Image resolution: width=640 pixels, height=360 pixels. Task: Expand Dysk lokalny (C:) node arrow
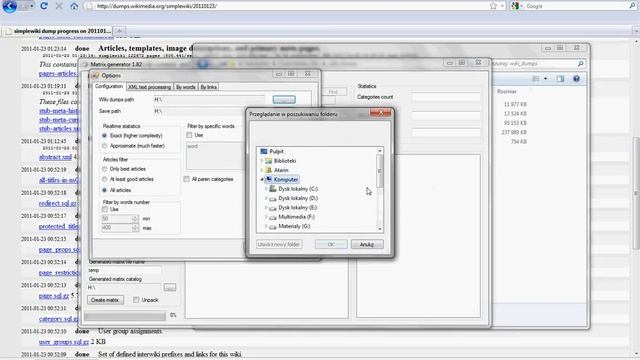(x=266, y=189)
